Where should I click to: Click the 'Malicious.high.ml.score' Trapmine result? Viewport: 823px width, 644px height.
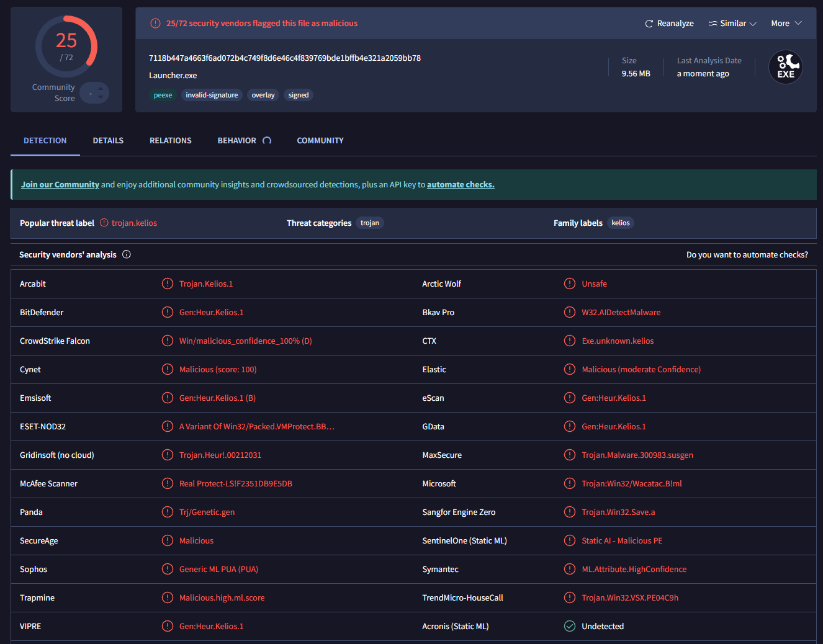pos(222,597)
